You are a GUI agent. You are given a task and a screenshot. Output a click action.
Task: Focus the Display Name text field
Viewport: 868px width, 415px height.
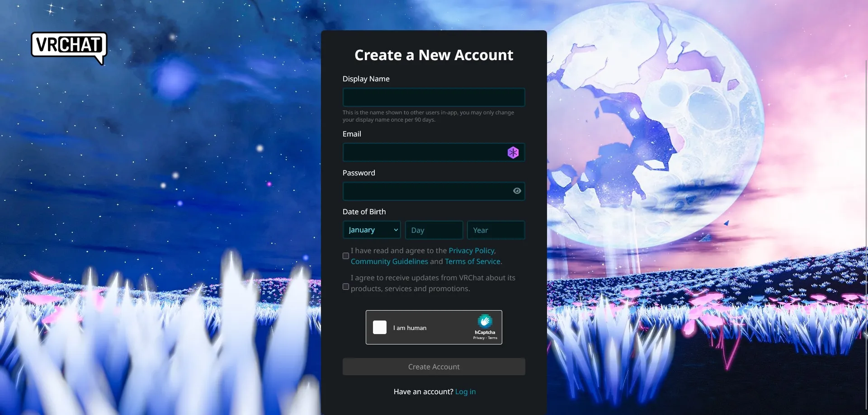click(x=434, y=98)
